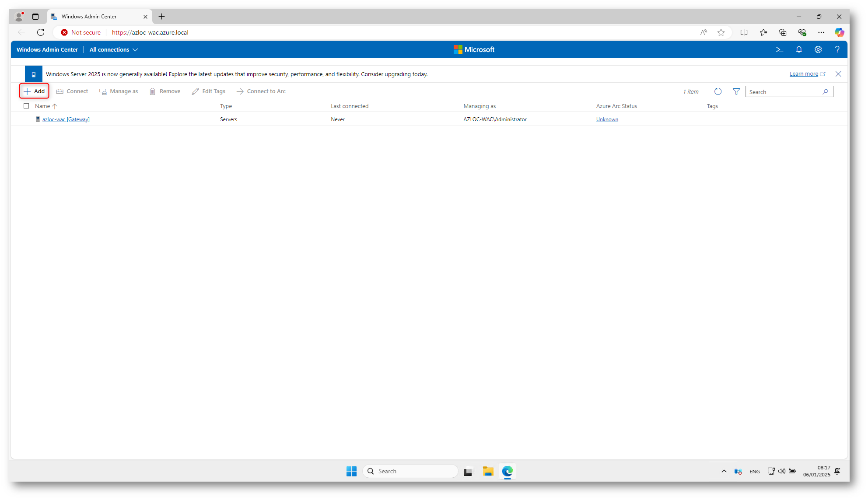
Task: Click the Edge Copilot icon
Action: [839, 32]
